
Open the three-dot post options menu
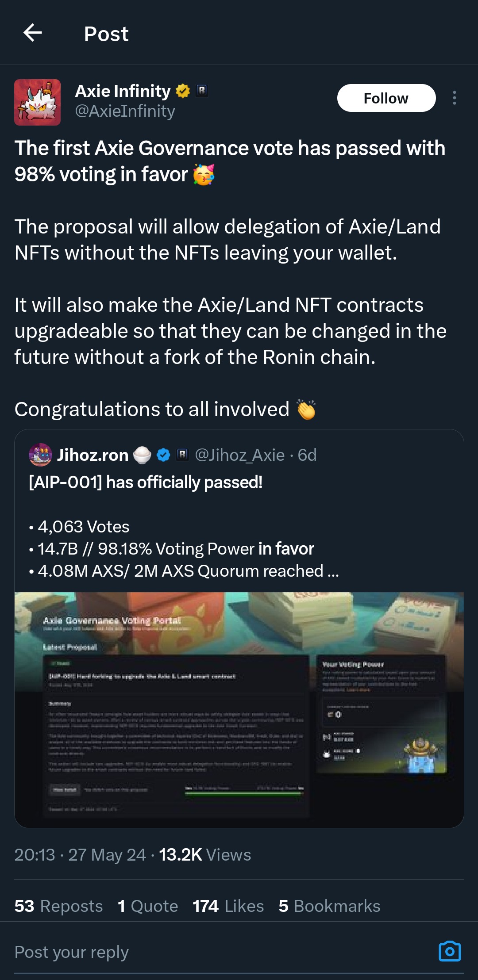(x=454, y=98)
